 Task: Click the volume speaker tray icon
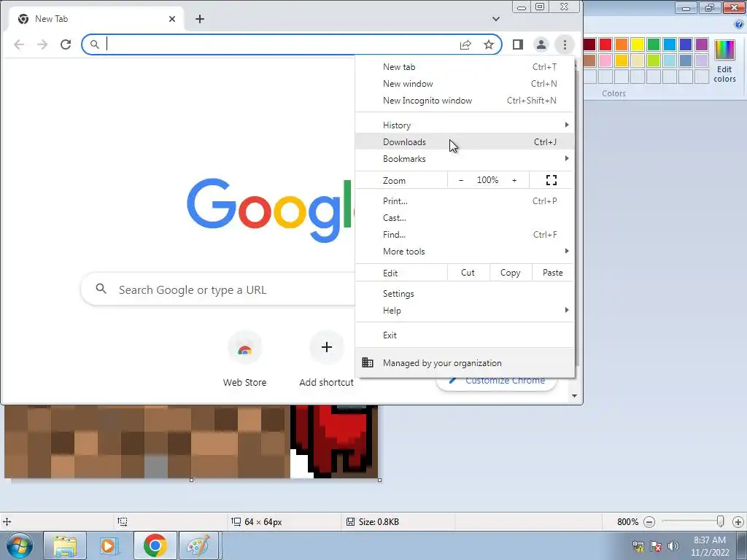point(673,546)
